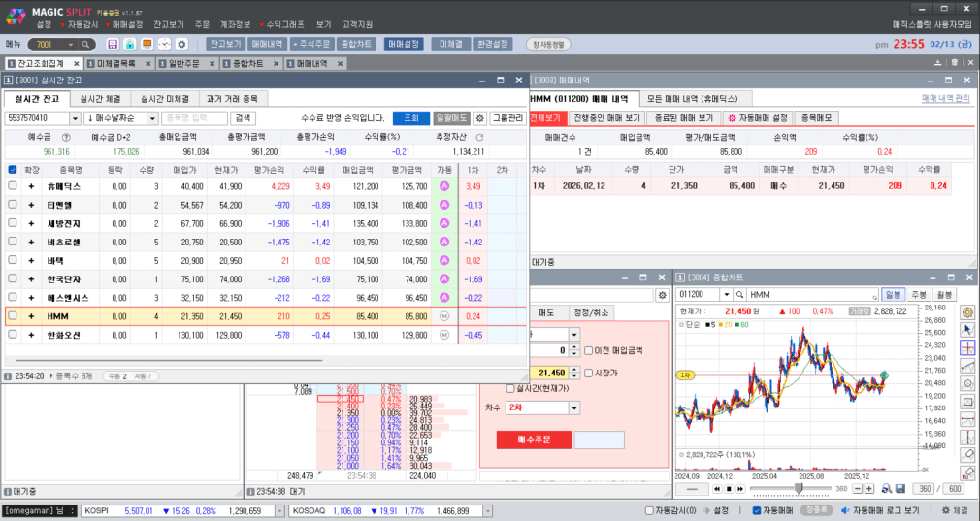Screen dimensions: 980x521
Task: Open the 계좌정보 menu
Action: [235, 23]
